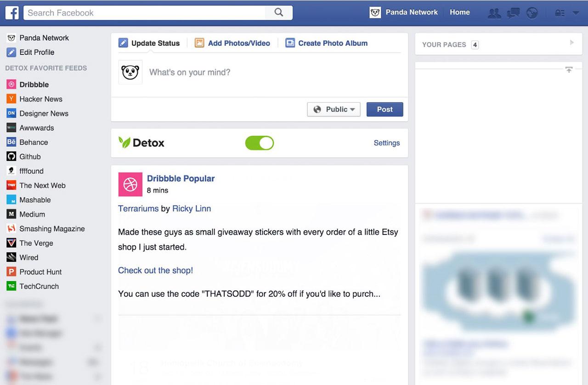Open the notifications globe icon
The width and height of the screenshot is (588, 385).
click(532, 13)
